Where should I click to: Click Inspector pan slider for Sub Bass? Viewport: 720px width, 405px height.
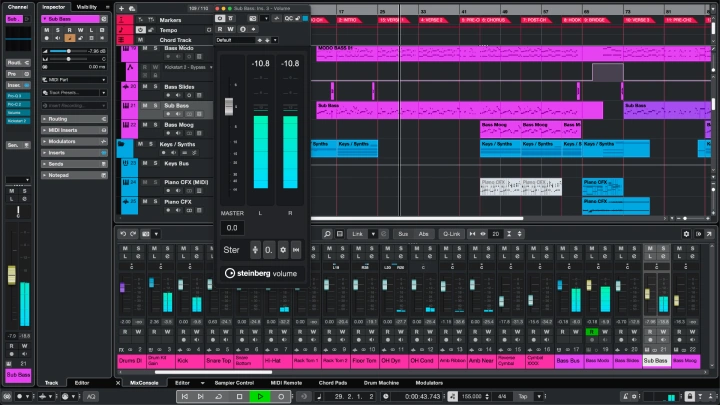pyautogui.click(x=69, y=59)
